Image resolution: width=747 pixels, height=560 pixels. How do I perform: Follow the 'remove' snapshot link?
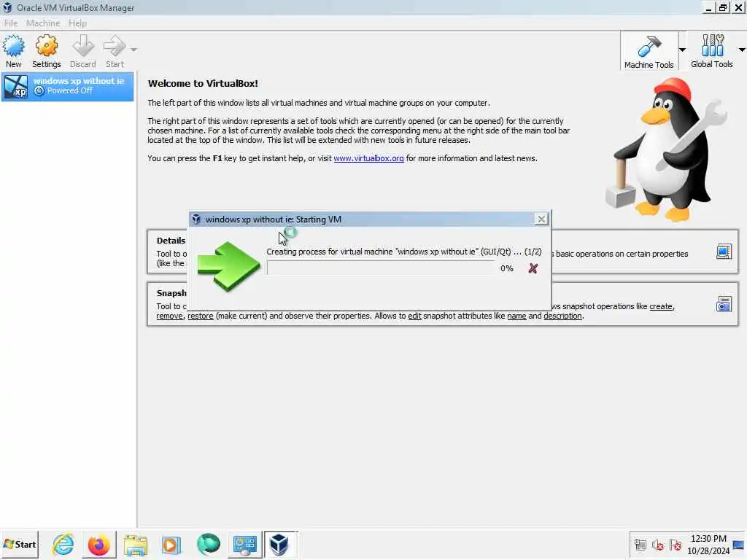point(169,316)
